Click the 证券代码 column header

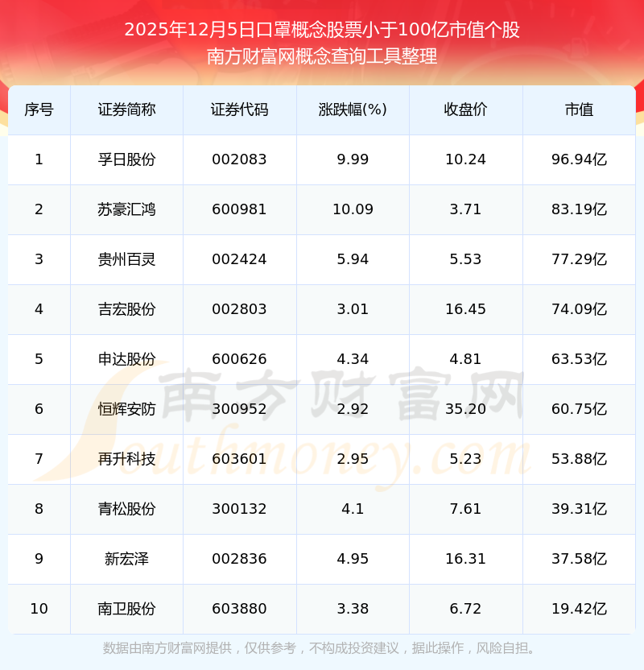click(x=240, y=110)
